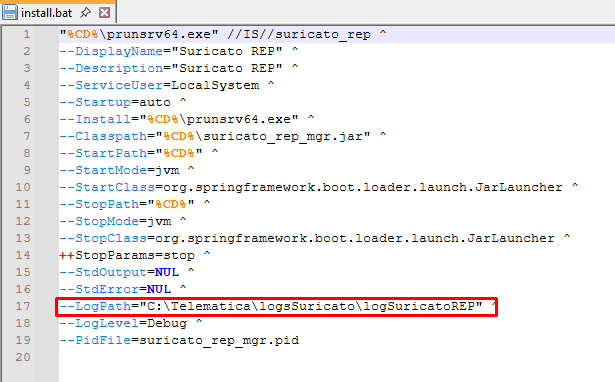Click the ++StopParams=stop line

135,255
